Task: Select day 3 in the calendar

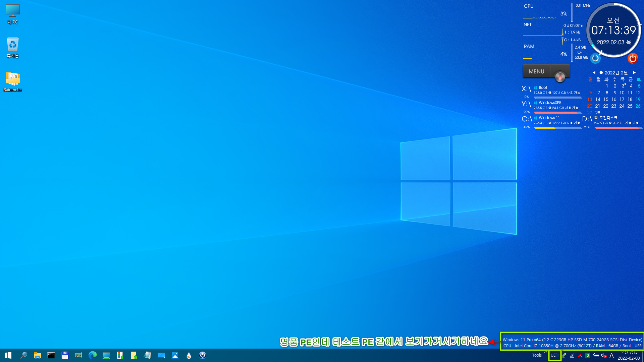Action: click(x=623, y=86)
